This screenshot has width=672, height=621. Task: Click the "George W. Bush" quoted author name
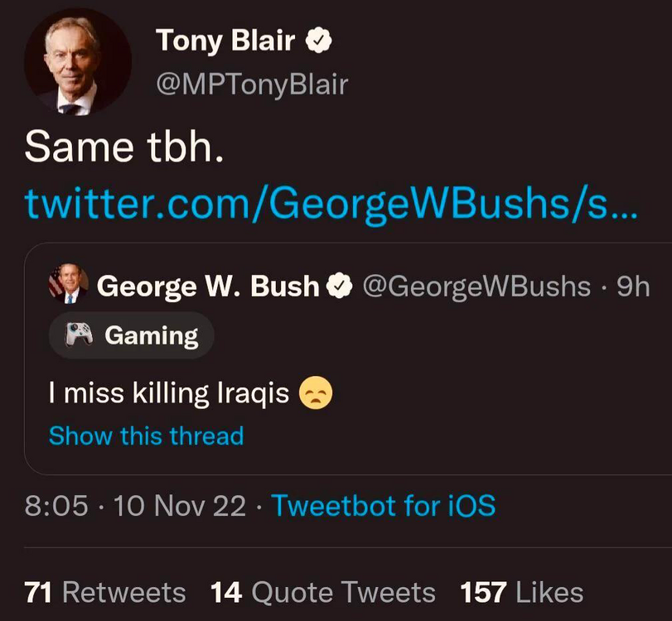coord(208,286)
